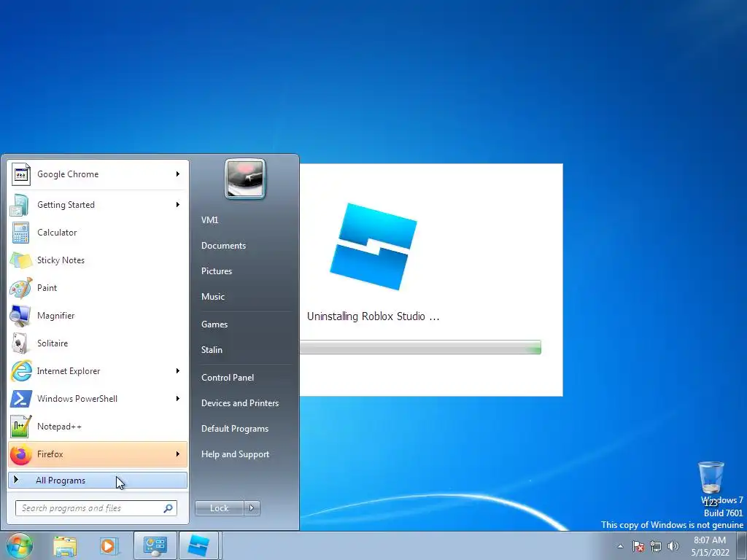Open Windows Media Player taskbar icon
This screenshot has height=560, width=747.
(109, 545)
